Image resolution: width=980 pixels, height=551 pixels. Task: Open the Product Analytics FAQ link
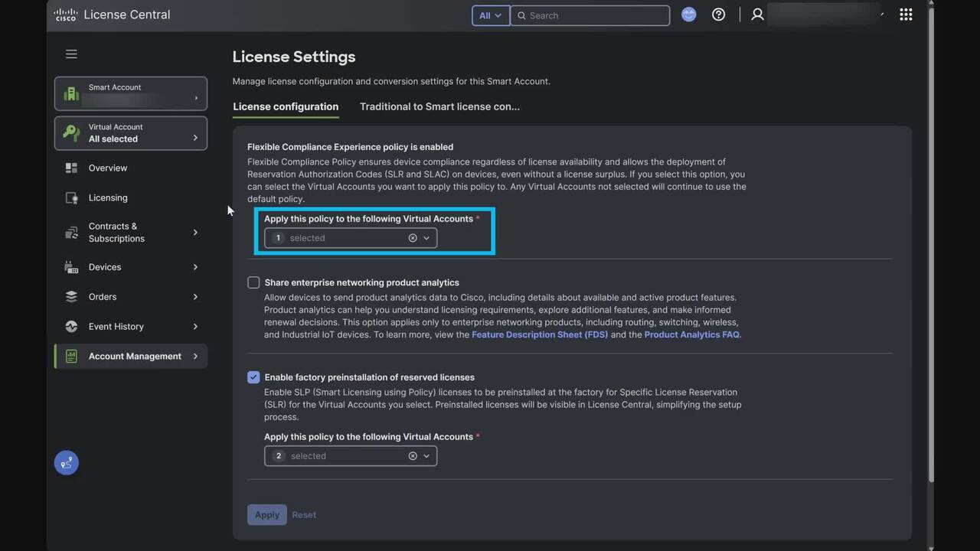(x=692, y=334)
